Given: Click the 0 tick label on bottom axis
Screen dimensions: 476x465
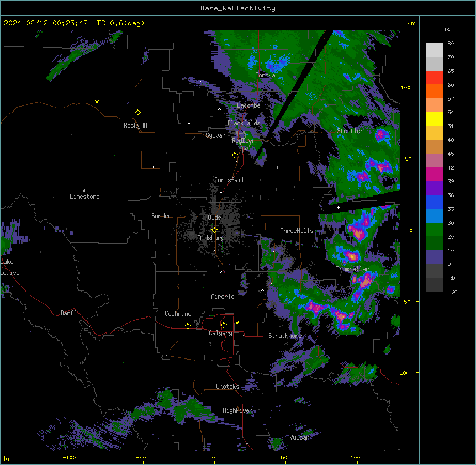Looking at the screenshot, I should coord(213,457).
